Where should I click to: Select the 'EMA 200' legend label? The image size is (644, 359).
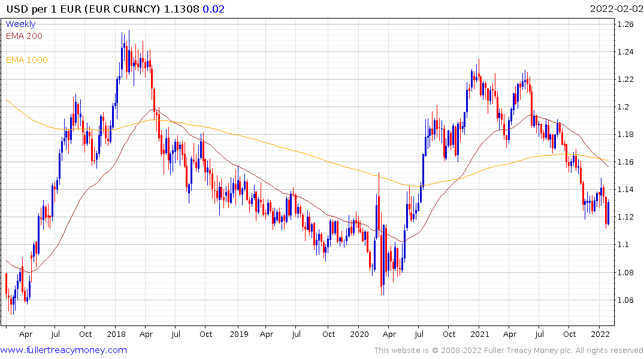(24, 36)
